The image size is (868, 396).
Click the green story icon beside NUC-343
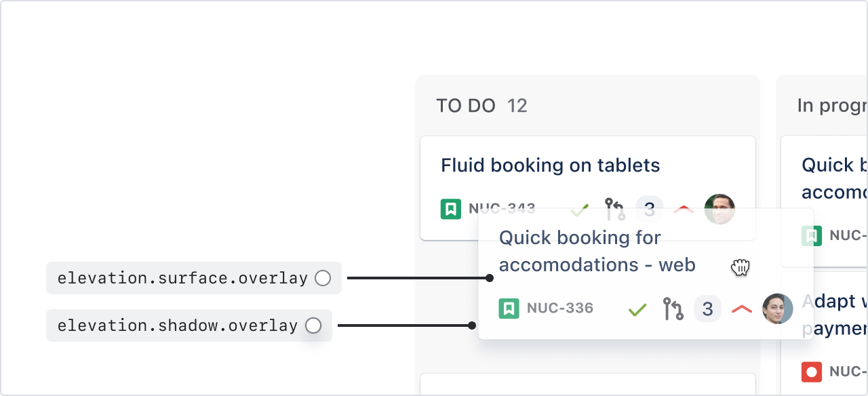pos(451,209)
